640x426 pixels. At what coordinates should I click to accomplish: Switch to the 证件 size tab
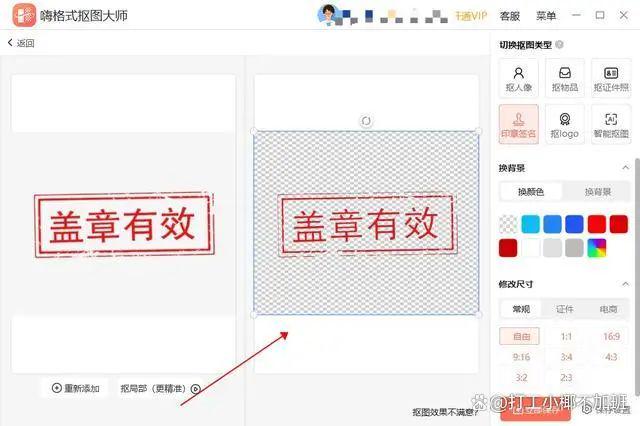(x=565, y=309)
